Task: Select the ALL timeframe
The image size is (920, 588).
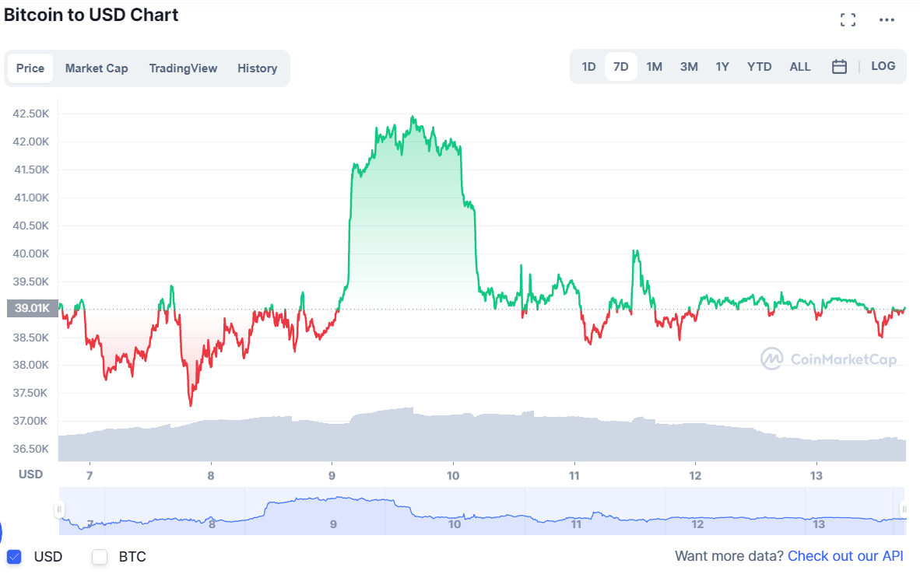Action: click(800, 67)
